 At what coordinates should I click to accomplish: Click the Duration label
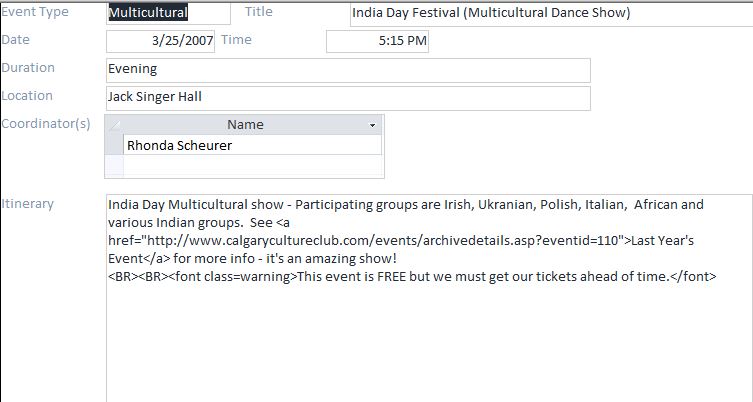(28, 68)
